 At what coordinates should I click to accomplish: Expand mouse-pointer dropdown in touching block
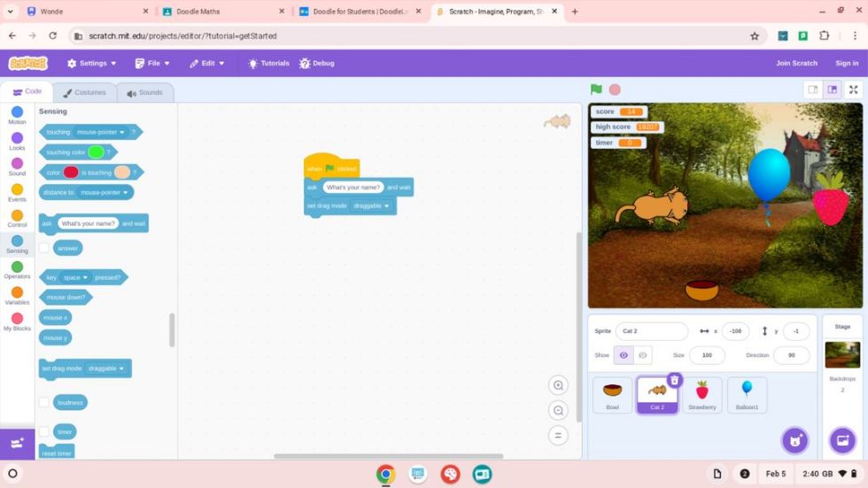point(100,132)
